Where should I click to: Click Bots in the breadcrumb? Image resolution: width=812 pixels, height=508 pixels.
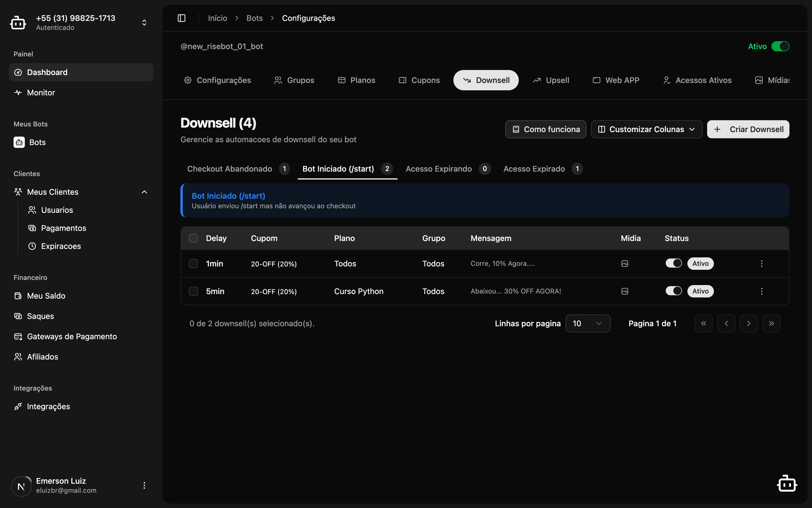pyautogui.click(x=254, y=18)
